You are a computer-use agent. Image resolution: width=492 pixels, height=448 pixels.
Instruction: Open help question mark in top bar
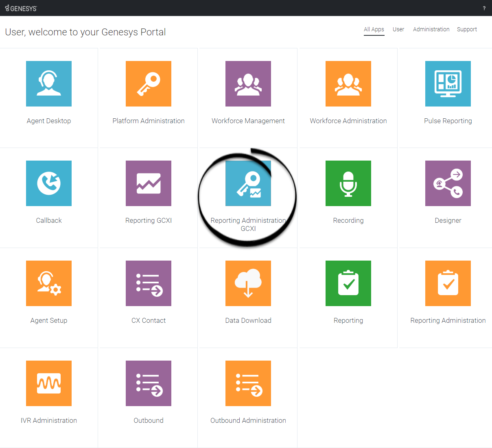tap(484, 8)
